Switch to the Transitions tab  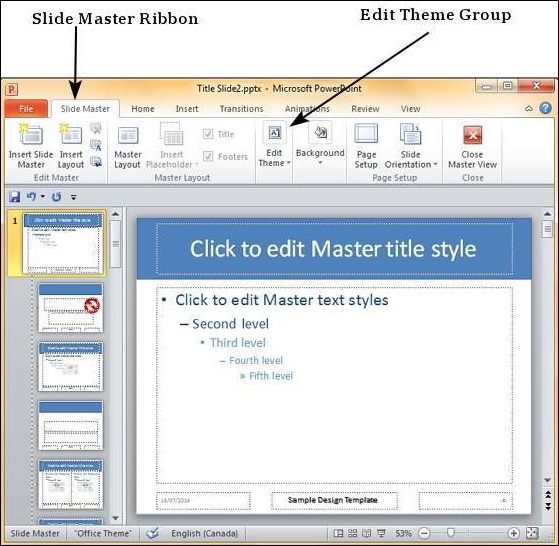click(241, 109)
